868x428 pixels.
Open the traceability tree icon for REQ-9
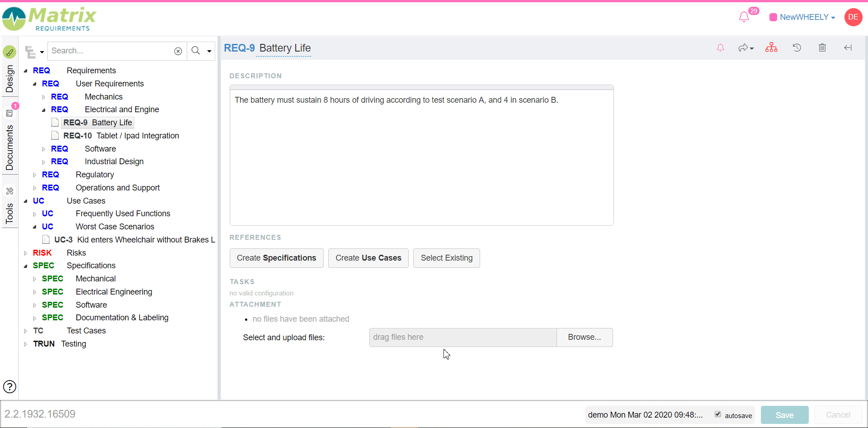(x=771, y=48)
